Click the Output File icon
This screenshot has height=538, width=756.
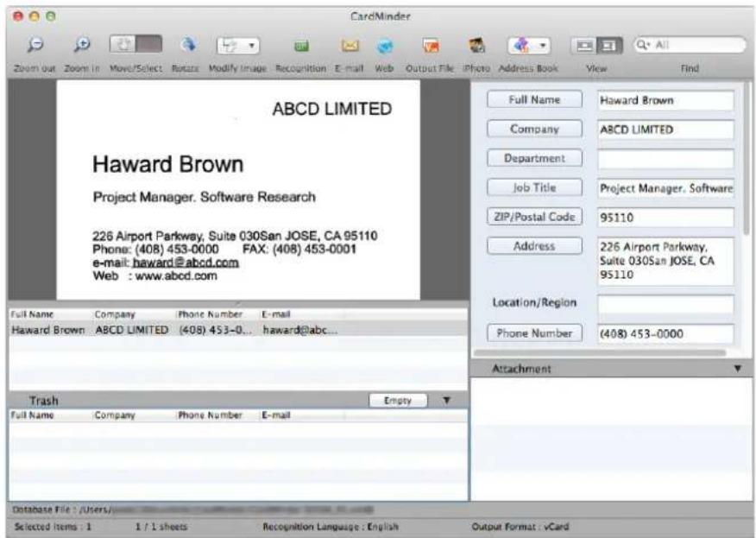tap(431, 46)
